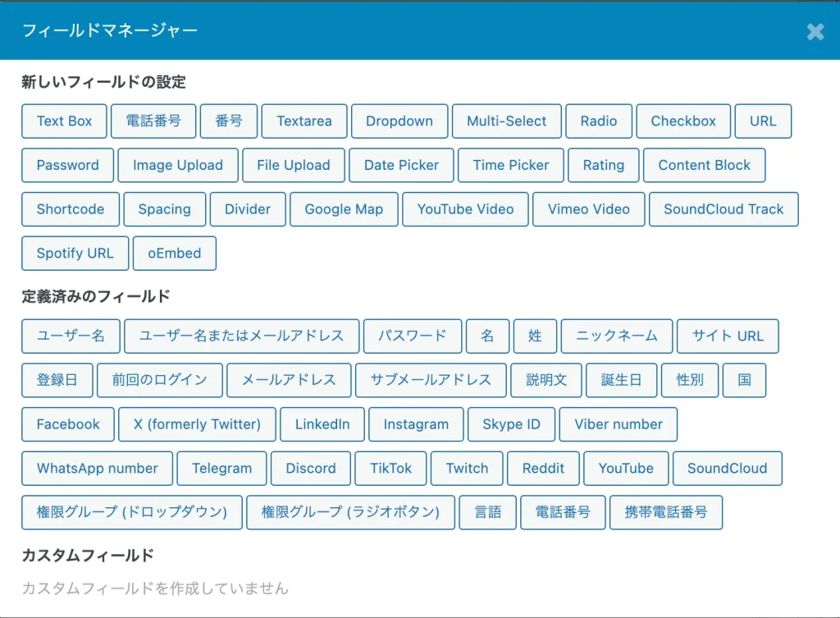
Task: Choose the SoundCloud Track field
Action: [x=724, y=209]
